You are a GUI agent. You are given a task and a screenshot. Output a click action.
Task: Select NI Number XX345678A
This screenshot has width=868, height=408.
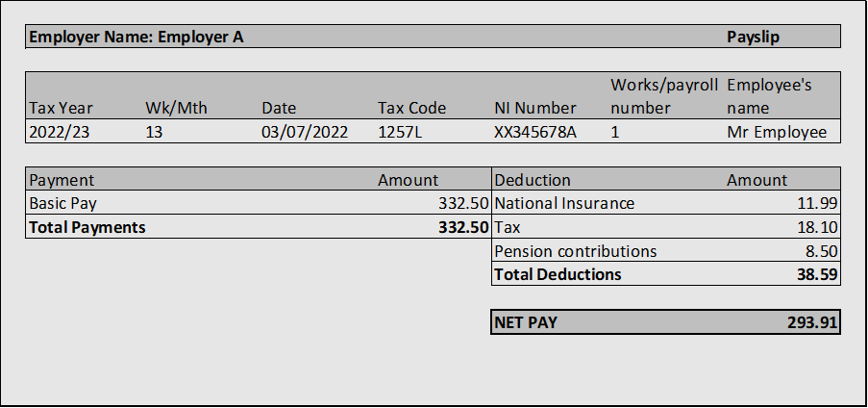tap(535, 132)
